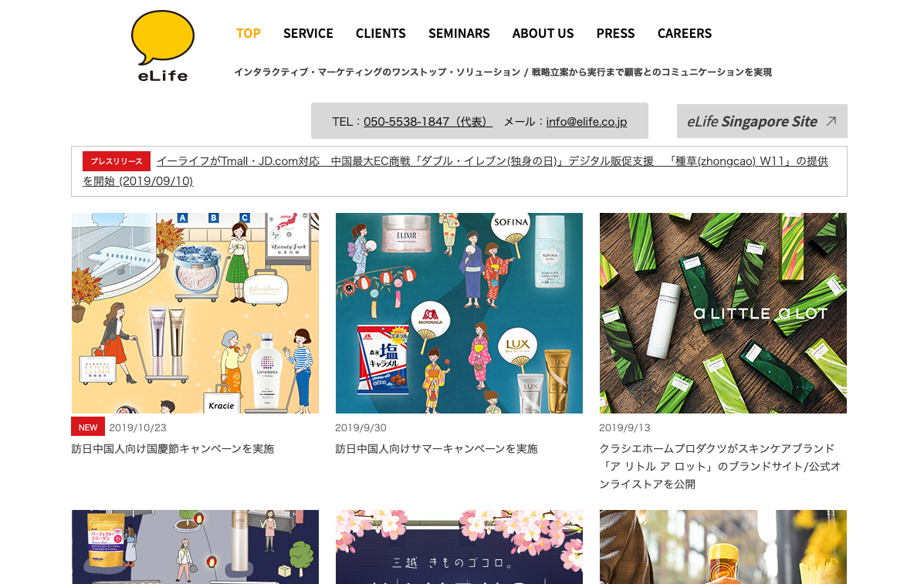The image size is (924, 584).
Task: Open the 三越 きものゴコロ cherry blossom thumbnail
Action: pyautogui.click(x=459, y=547)
